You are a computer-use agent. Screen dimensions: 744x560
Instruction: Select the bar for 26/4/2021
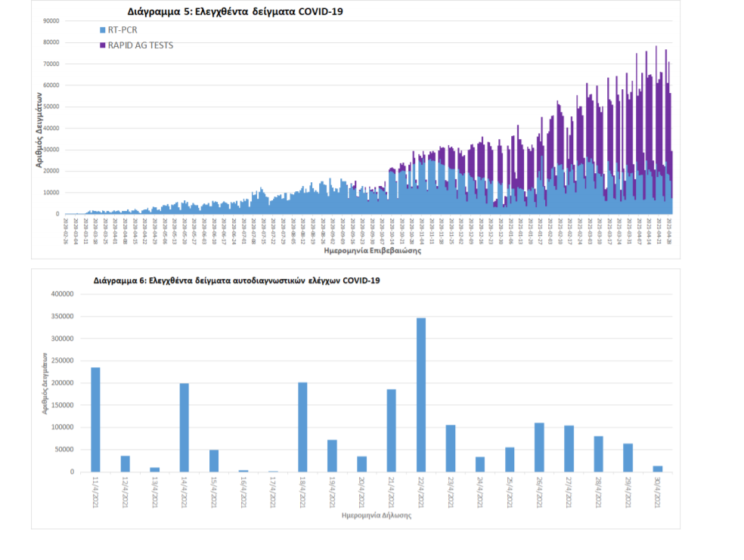pos(539,447)
